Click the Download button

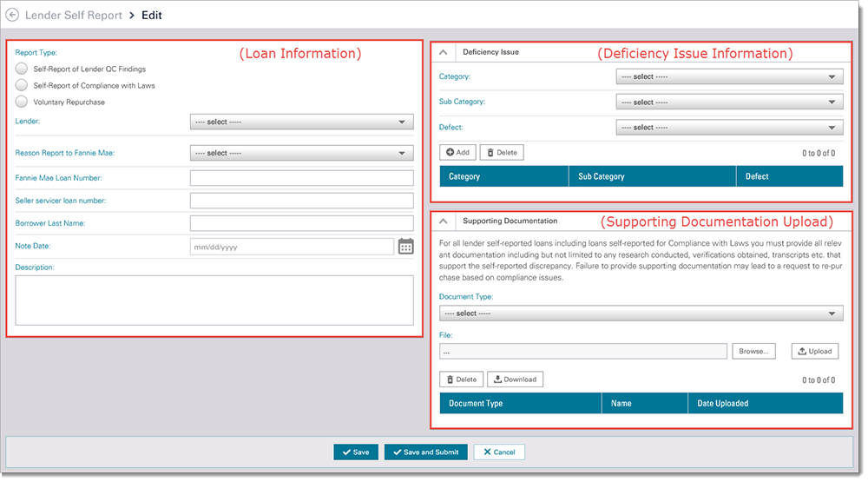515,380
